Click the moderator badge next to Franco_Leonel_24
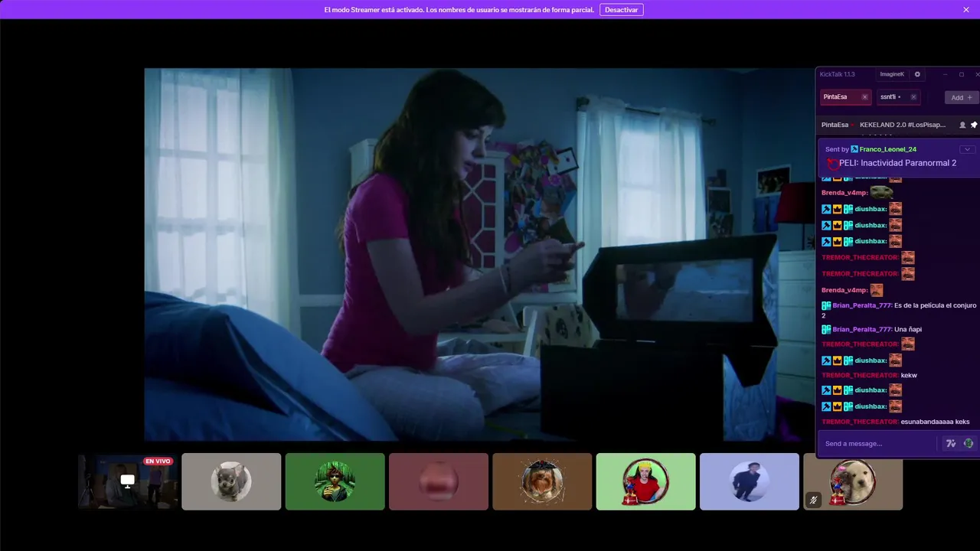Image resolution: width=980 pixels, height=551 pixels. pos(854,149)
